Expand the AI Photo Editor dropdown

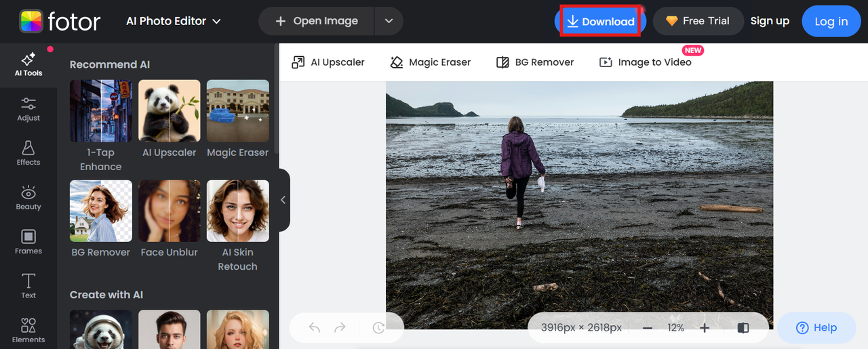174,21
